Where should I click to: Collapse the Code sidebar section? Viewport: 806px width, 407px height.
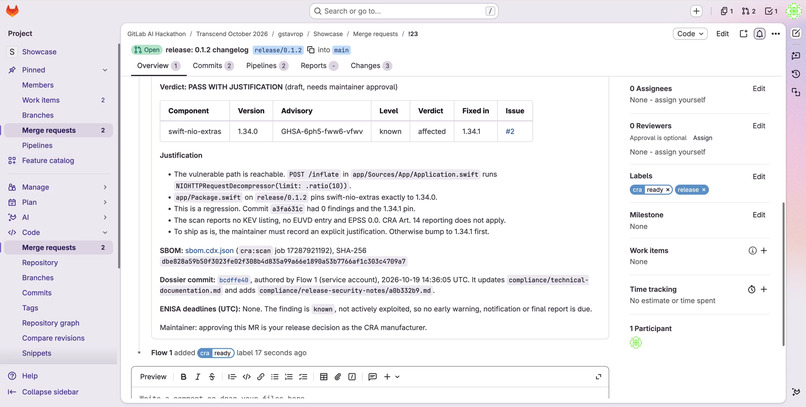pos(105,232)
